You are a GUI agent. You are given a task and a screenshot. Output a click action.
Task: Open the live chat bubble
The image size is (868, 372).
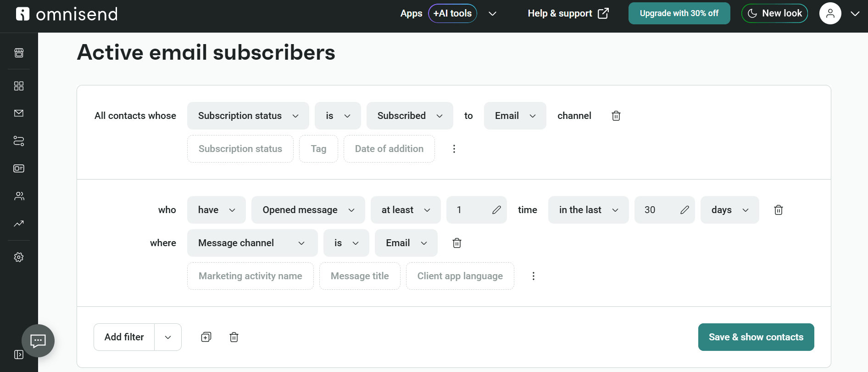38,341
